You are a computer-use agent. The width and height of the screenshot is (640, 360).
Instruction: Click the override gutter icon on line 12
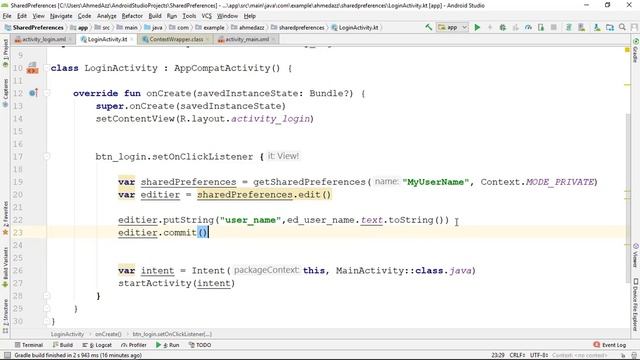tap(33, 93)
